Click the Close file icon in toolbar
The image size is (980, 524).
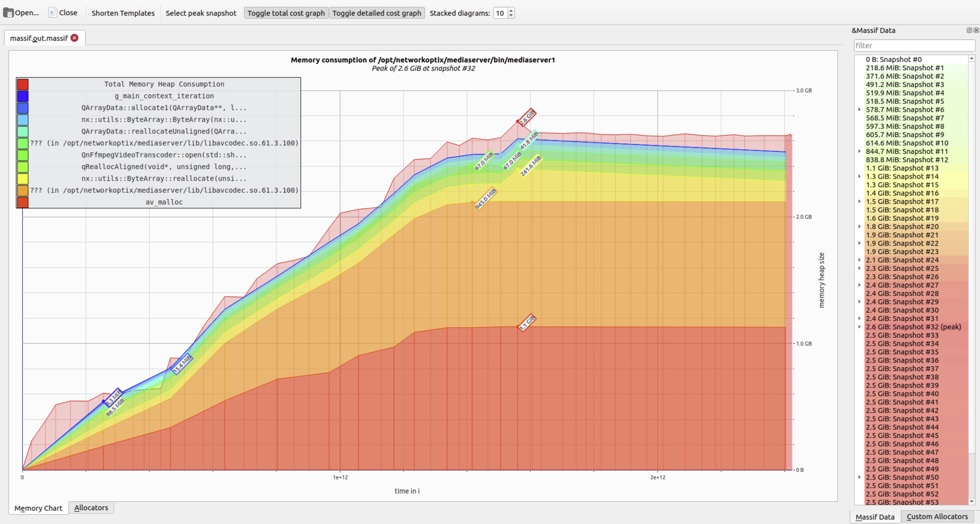click(52, 13)
